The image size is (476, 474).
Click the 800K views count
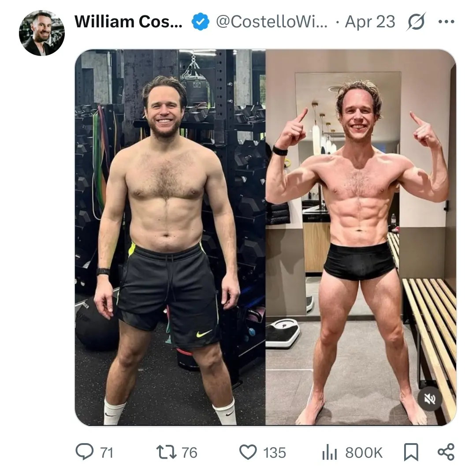pos(364,452)
